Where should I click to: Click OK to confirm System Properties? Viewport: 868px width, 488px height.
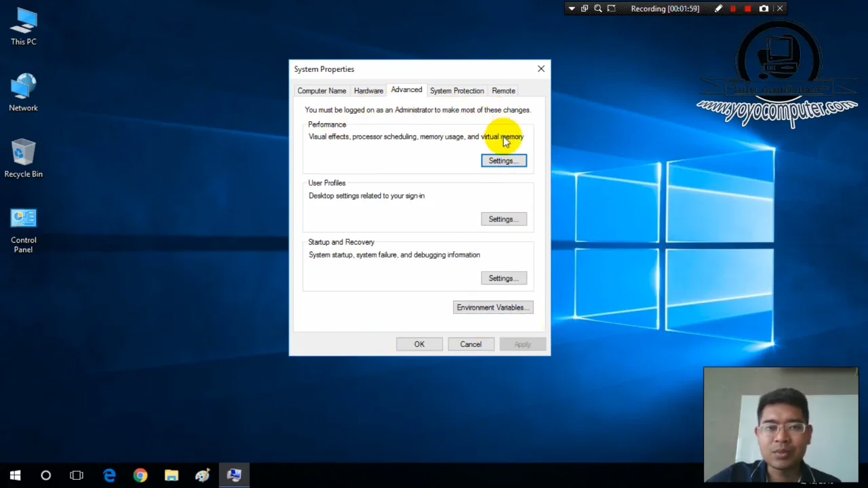pos(419,344)
